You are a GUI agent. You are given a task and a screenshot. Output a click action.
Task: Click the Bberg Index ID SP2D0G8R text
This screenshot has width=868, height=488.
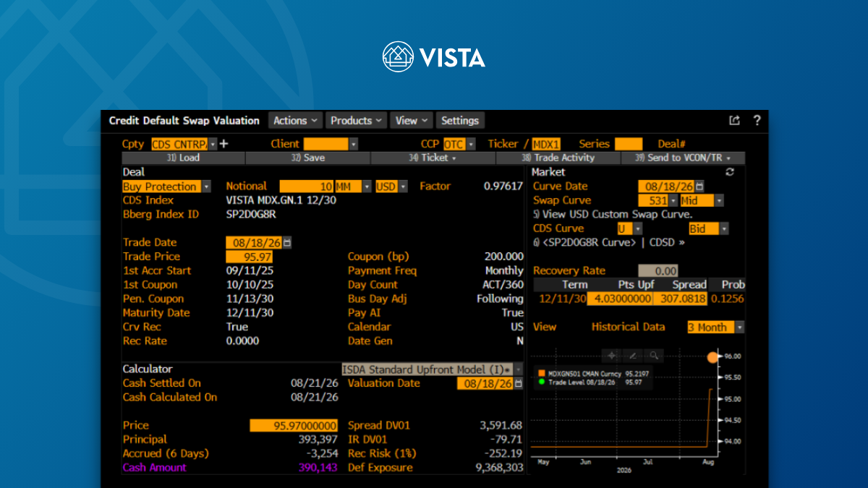[x=251, y=215]
